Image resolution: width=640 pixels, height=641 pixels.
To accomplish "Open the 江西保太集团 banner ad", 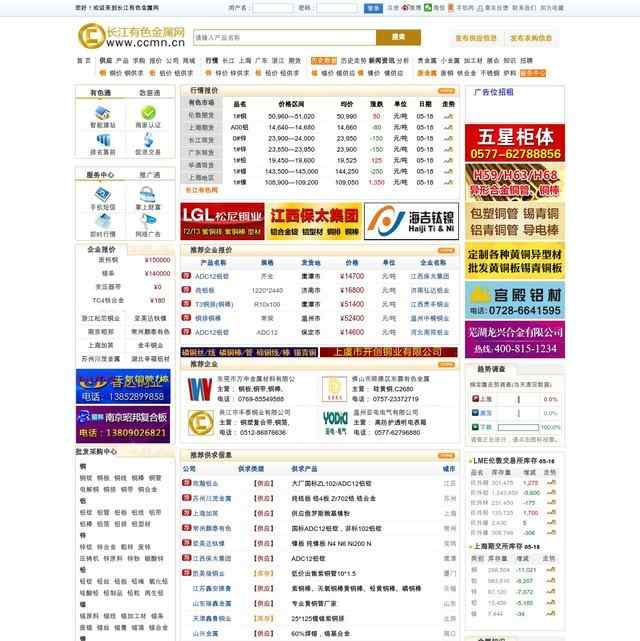I will (314, 221).
